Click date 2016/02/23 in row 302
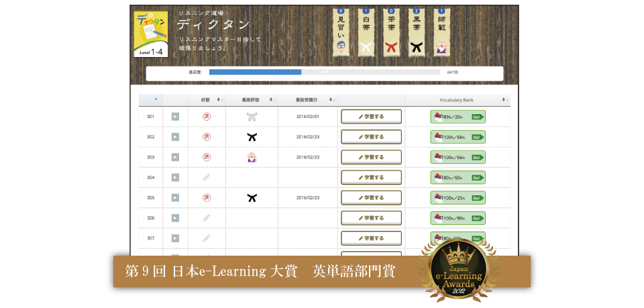This screenshot has height=308, width=644. [x=308, y=137]
